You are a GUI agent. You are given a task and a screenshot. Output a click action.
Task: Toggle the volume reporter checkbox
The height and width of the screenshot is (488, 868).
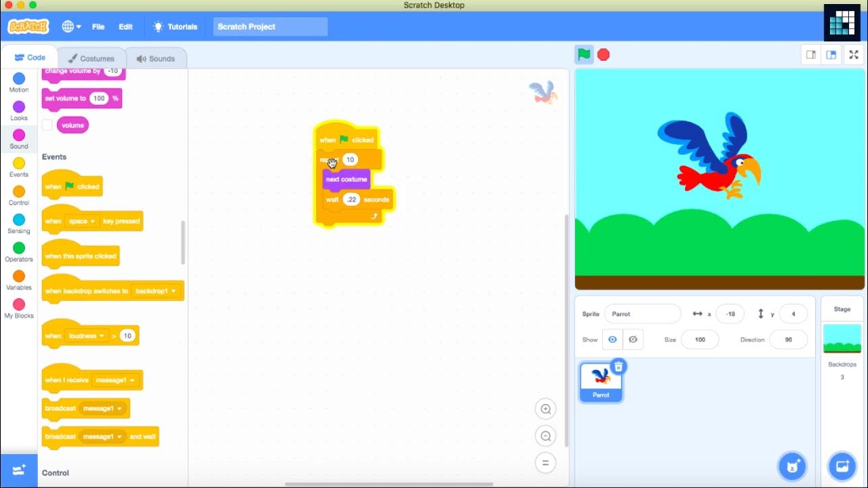tap(47, 125)
